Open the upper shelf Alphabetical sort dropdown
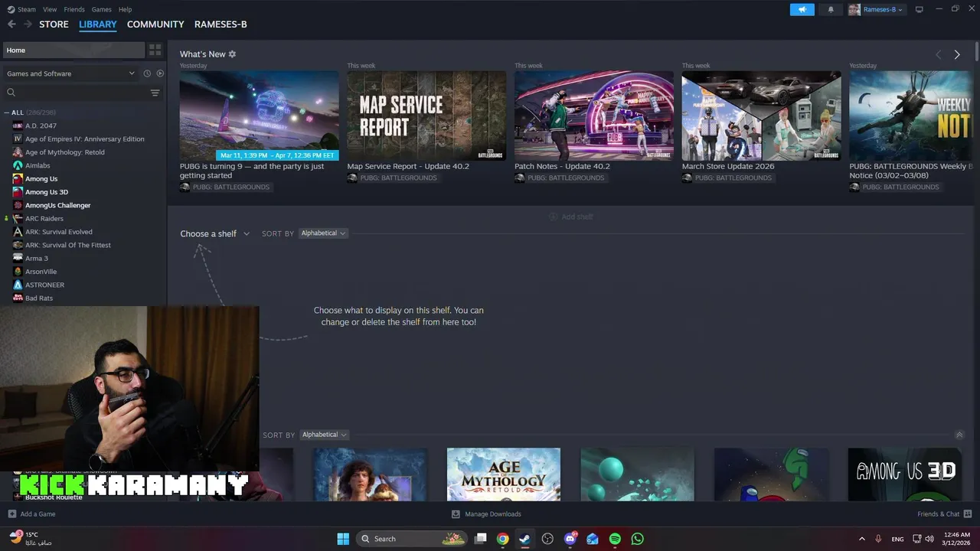The image size is (980, 551). (323, 233)
